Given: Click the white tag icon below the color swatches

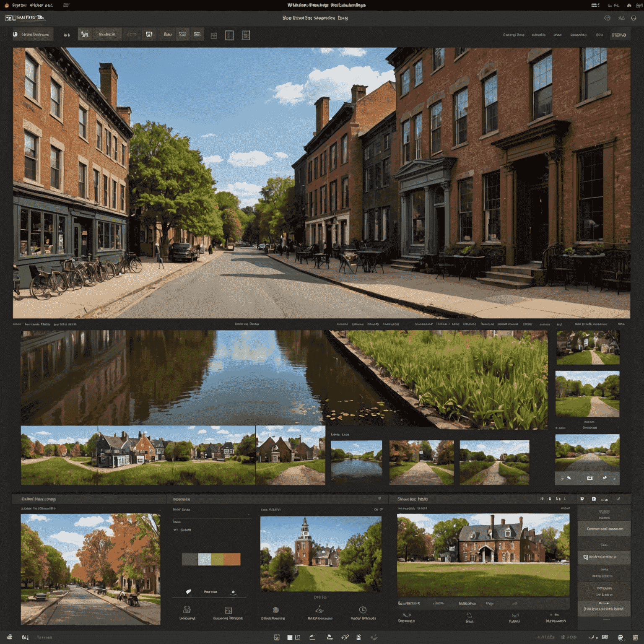Looking at the screenshot, I should pyautogui.click(x=189, y=592).
